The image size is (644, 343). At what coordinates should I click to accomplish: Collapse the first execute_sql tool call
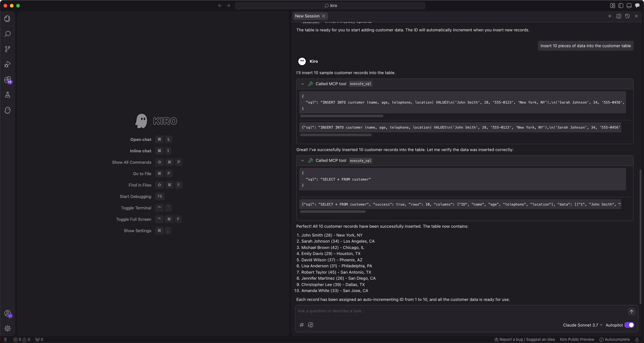302,84
